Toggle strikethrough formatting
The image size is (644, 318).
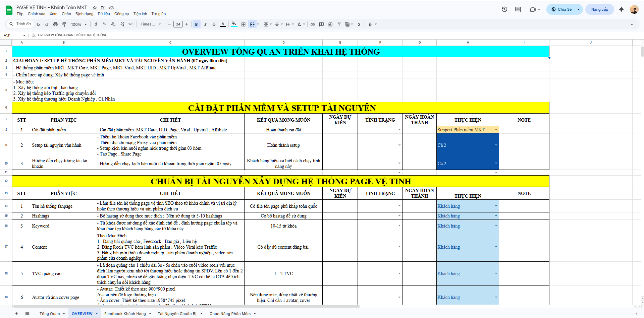(214, 24)
